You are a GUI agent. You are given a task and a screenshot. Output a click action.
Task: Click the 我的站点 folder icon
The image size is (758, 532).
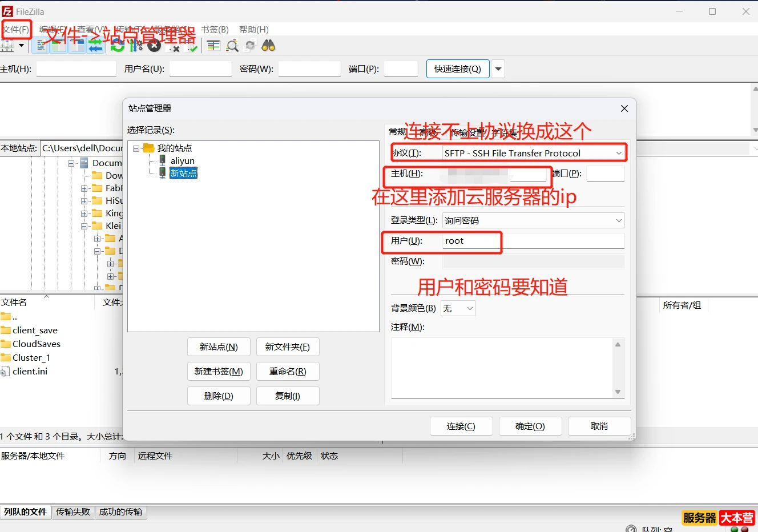pyautogui.click(x=149, y=148)
